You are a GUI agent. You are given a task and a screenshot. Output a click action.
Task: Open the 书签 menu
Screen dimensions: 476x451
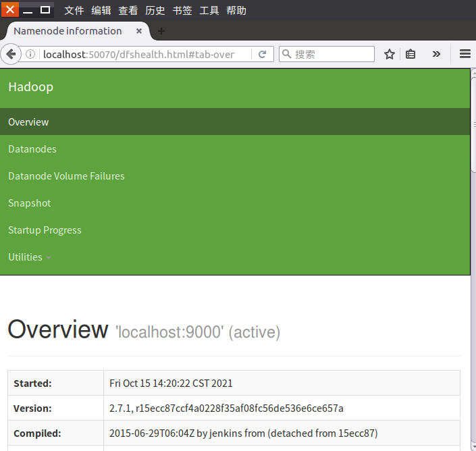click(182, 11)
